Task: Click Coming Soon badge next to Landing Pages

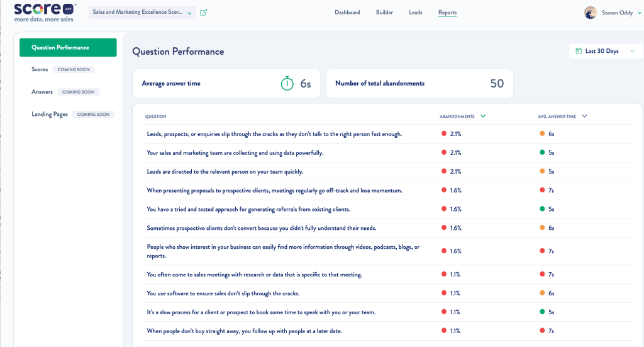Action: [x=93, y=114]
